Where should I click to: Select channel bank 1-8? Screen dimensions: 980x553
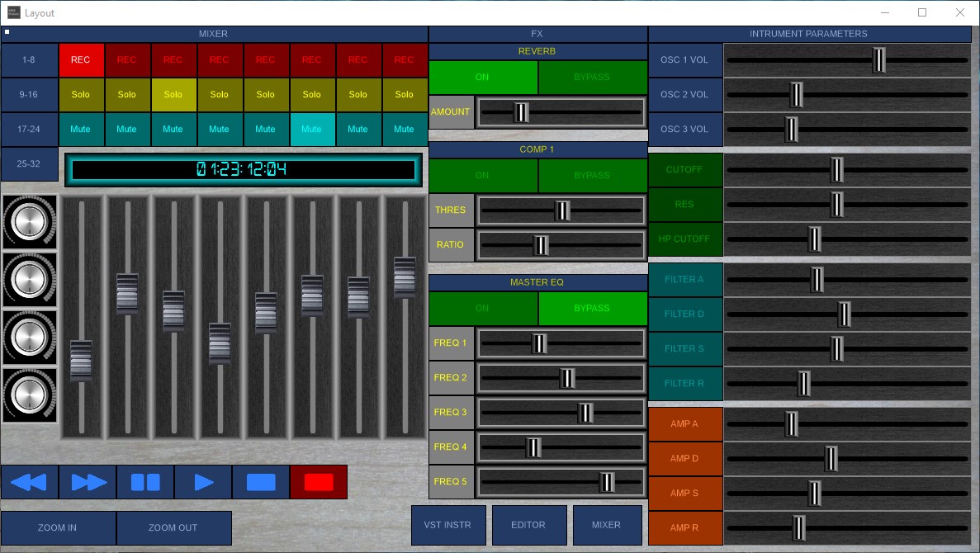coord(29,60)
